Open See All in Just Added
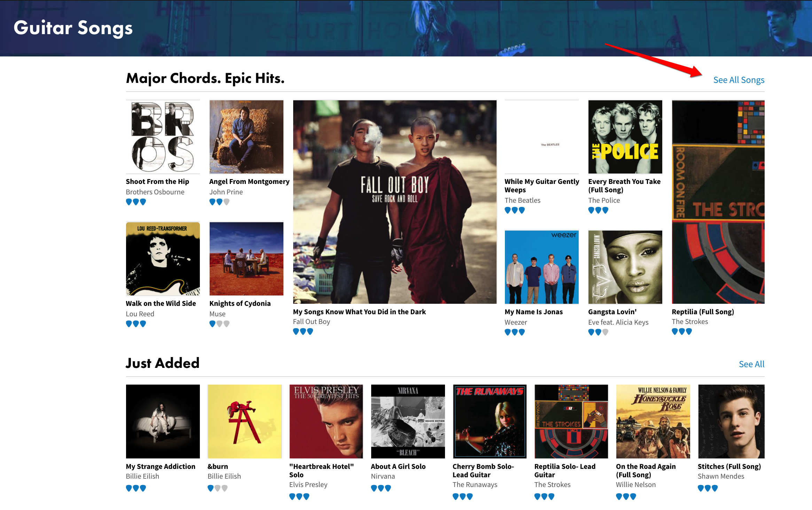This screenshot has width=812, height=510. pyautogui.click(x=751, y=364)
